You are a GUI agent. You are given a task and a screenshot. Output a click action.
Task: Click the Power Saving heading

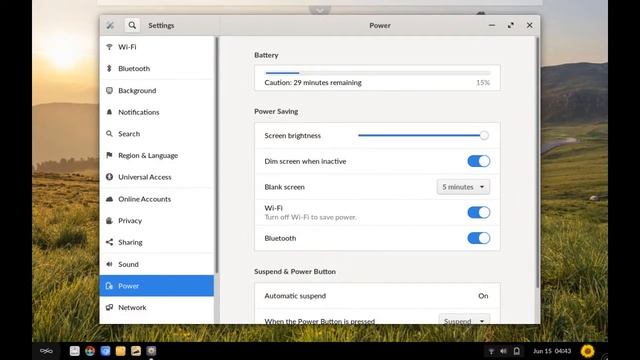(276, 111)
